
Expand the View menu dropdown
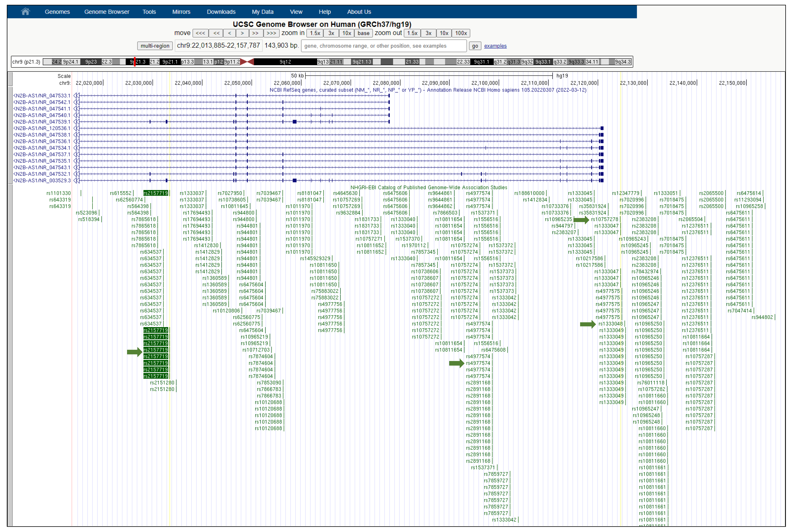(296, 12)
